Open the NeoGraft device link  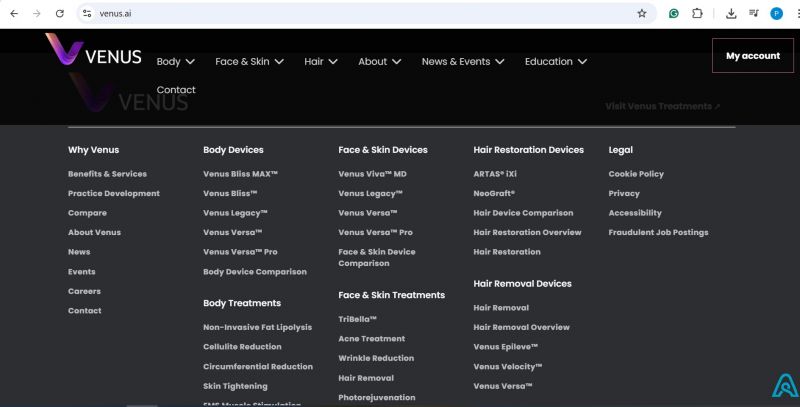(494, 193)
